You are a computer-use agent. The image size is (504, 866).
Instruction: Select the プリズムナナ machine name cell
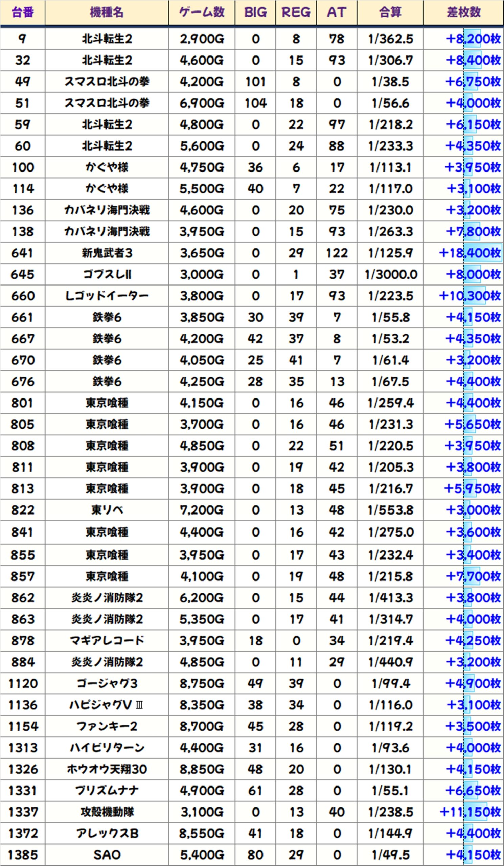click(x=107, y=791)
